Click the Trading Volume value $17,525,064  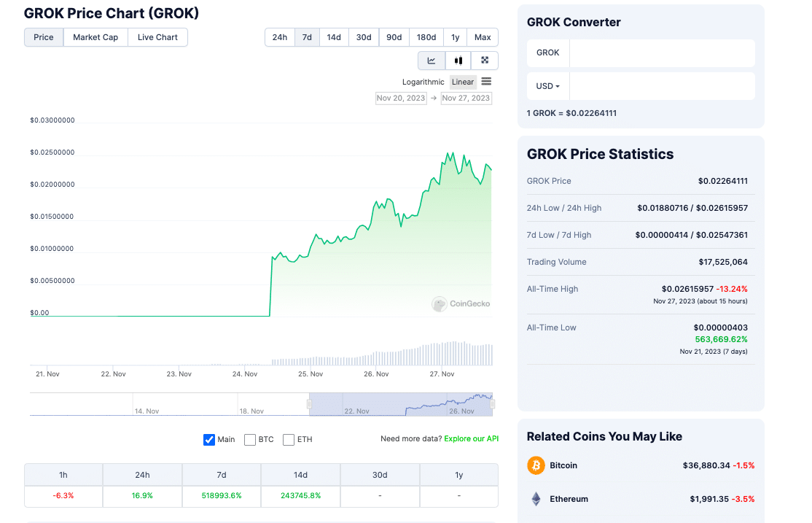tap(723, 262)
